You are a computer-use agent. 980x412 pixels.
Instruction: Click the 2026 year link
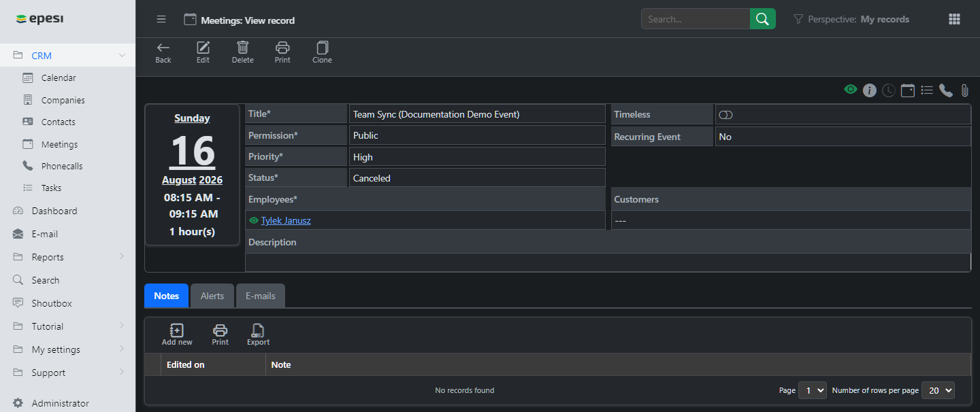click(x=211, y=180)
